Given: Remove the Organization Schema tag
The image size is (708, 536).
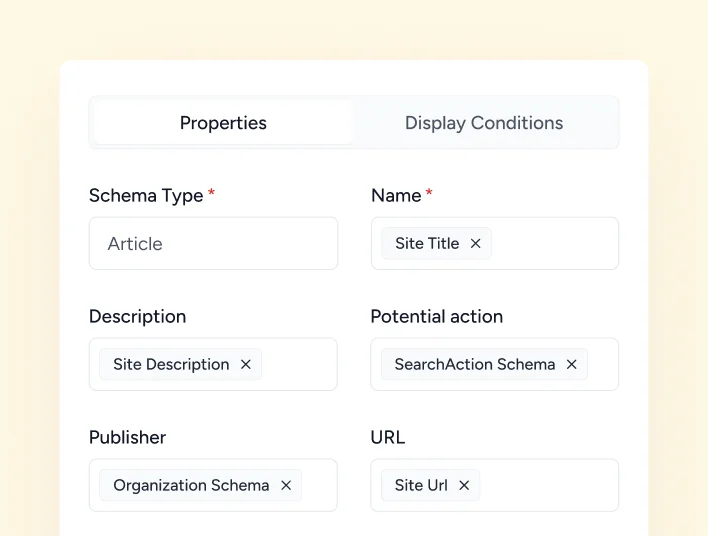Looking at the screenshot, I should click(x=286, y=485).
